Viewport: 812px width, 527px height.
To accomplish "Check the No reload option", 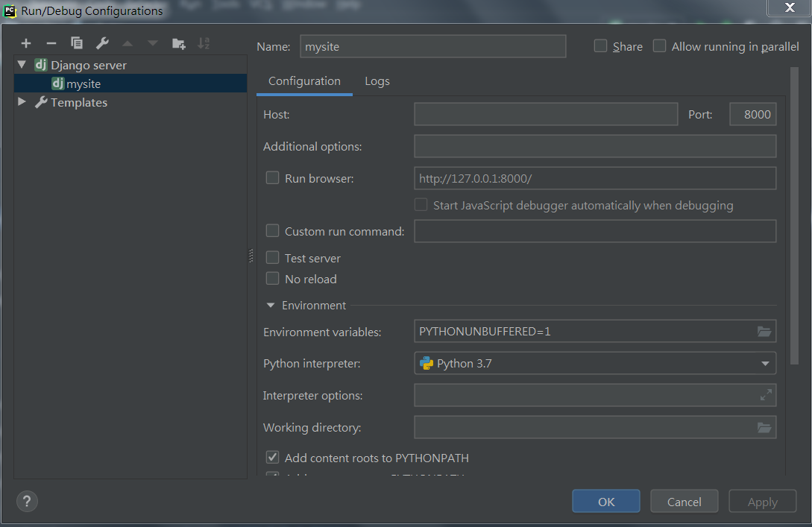I will 272,279.
